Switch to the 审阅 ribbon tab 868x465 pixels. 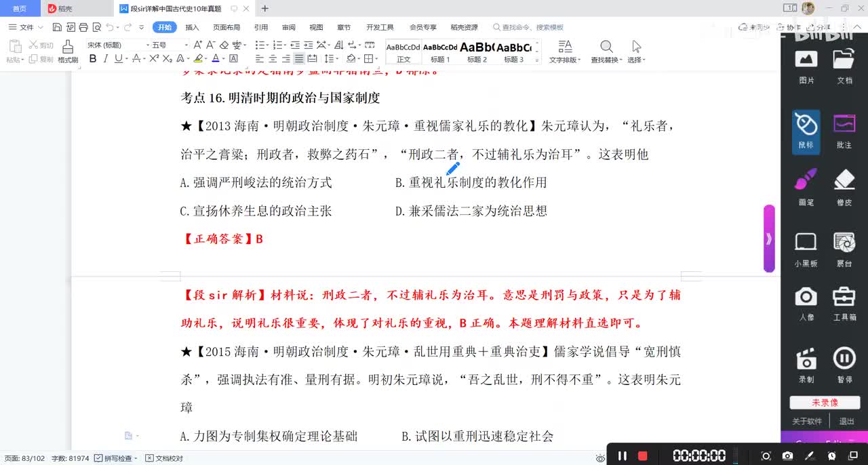click(289, 28)
